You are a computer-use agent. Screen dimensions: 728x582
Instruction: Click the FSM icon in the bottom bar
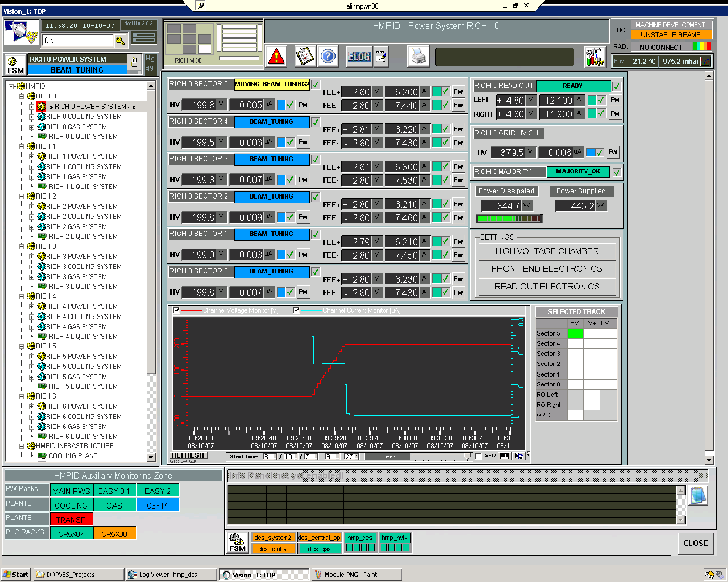click(x=237, y=542)
